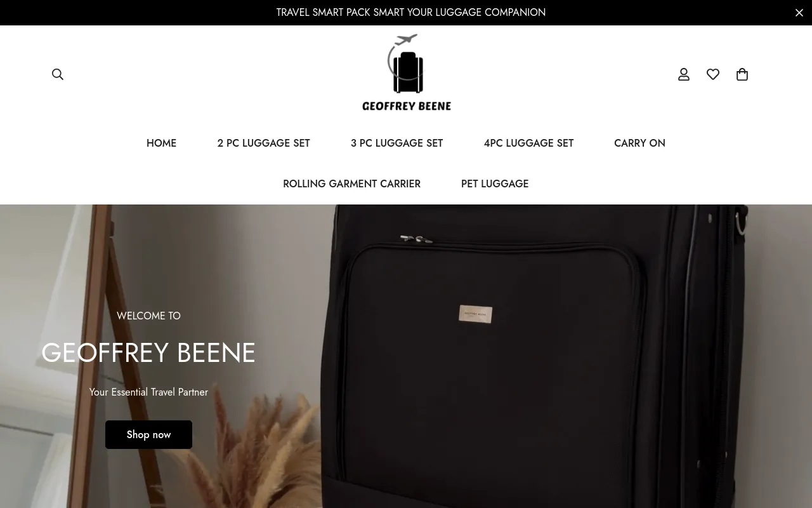Open the search magnifier icon
This screenshot has height=508, width=812.
coord(58,74)
